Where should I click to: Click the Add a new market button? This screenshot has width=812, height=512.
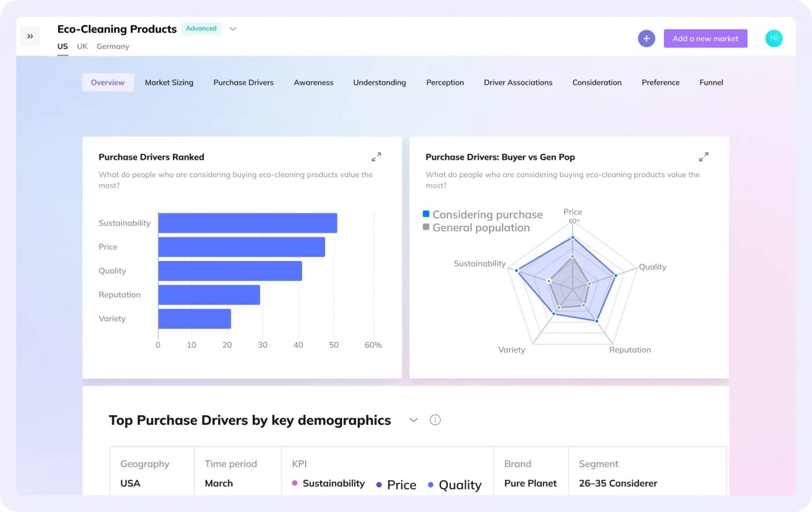(705, 38)
